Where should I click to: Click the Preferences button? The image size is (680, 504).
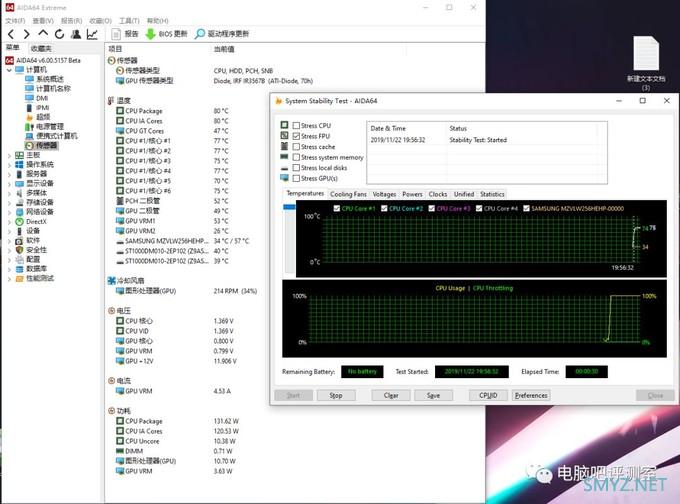pos(531,395)
